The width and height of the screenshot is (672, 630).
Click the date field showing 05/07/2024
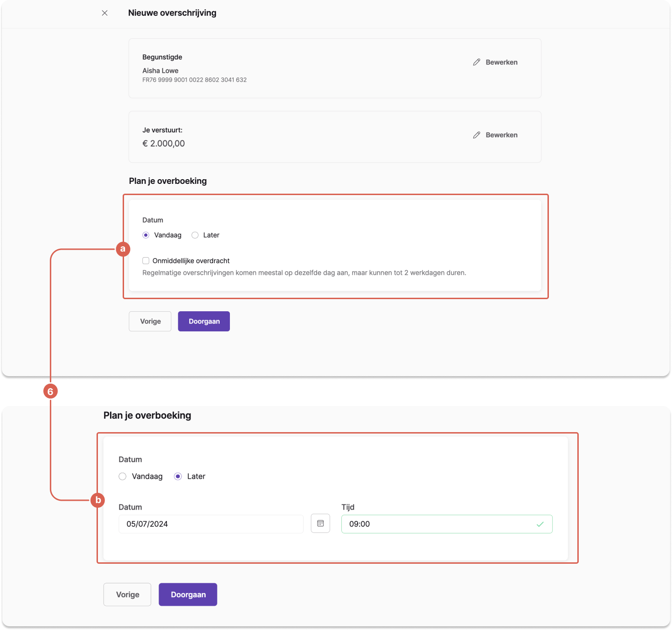(211, 524)
